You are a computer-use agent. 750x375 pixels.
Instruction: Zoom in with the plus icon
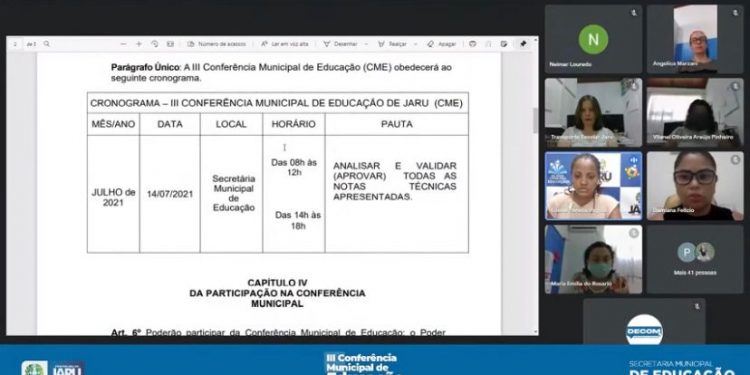(x=139, y=44)
